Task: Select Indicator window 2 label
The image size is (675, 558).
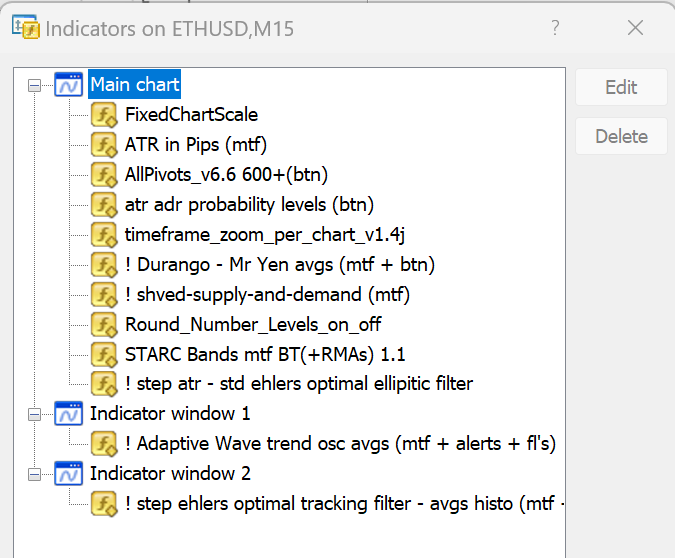Action: (170, 473)
